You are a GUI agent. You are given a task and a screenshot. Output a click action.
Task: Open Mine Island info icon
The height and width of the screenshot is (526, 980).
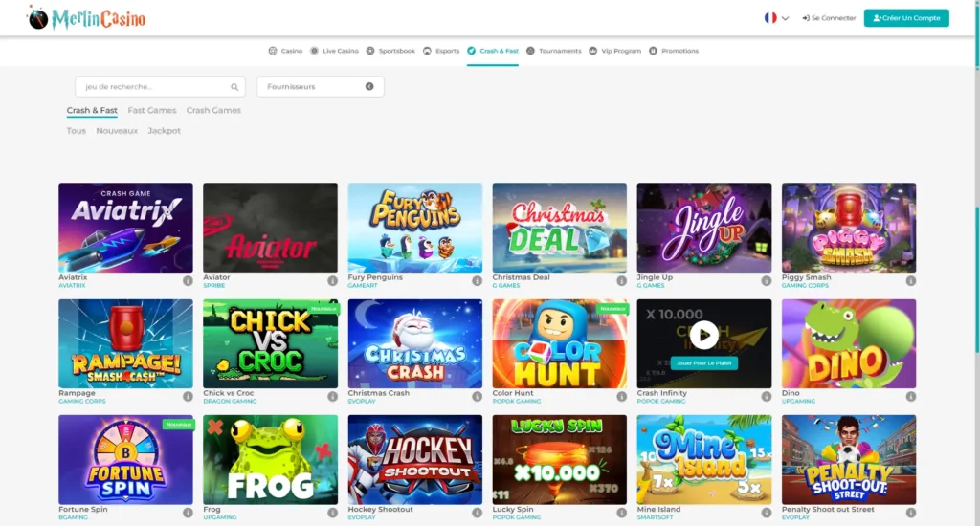click(x=767, y=513)
